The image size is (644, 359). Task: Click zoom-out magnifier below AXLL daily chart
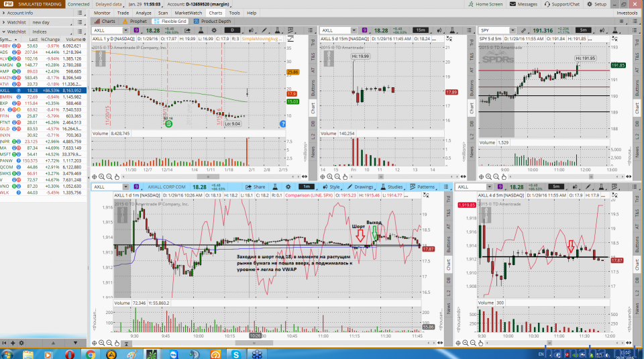click(109, 176)
